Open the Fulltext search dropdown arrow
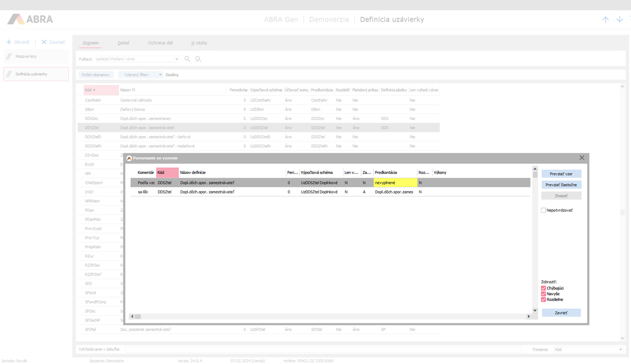This screenshot has height=364, width=631. pos(177,59)
